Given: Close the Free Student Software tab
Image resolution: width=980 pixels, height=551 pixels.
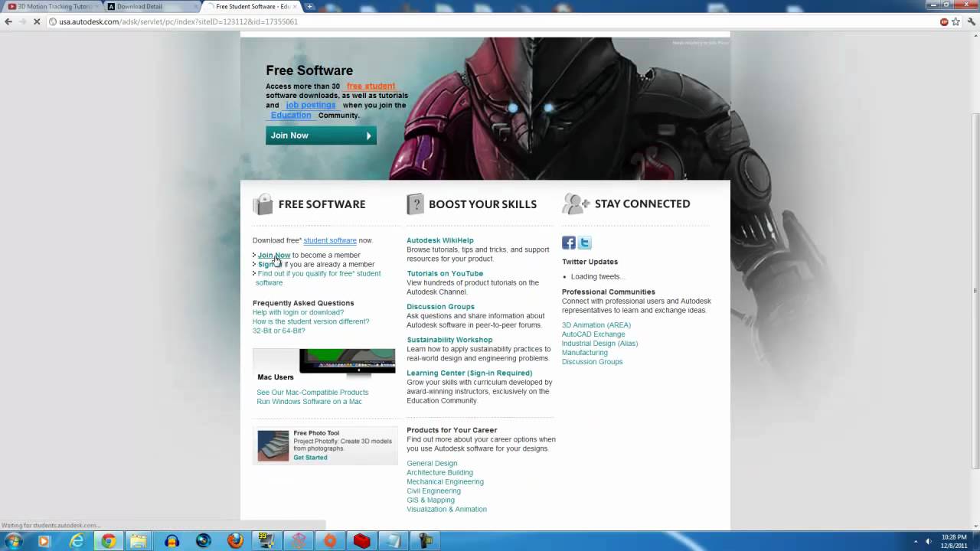Looking at the screenshot, I should pos(296,6).
